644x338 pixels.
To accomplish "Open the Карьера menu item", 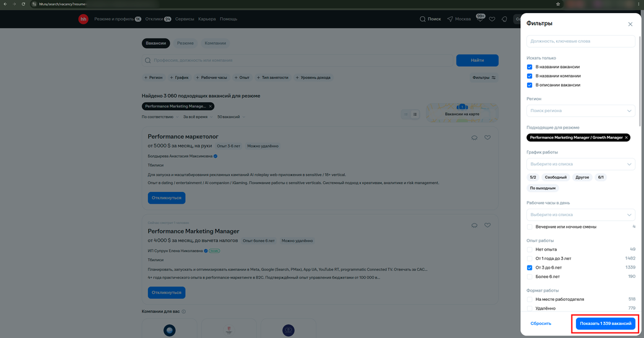I will coord(207,19).
